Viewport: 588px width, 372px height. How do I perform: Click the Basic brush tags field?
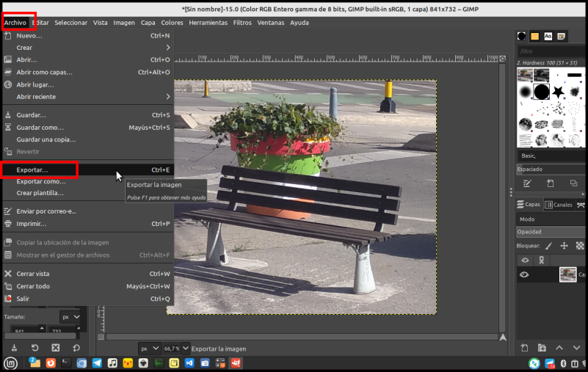[551, 156]
